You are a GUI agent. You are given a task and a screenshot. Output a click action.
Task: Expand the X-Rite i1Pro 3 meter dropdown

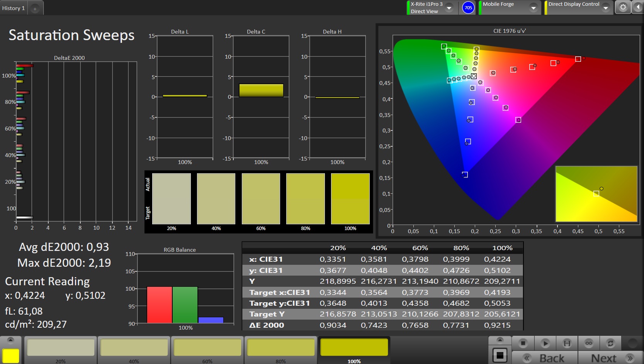(449, 8)
